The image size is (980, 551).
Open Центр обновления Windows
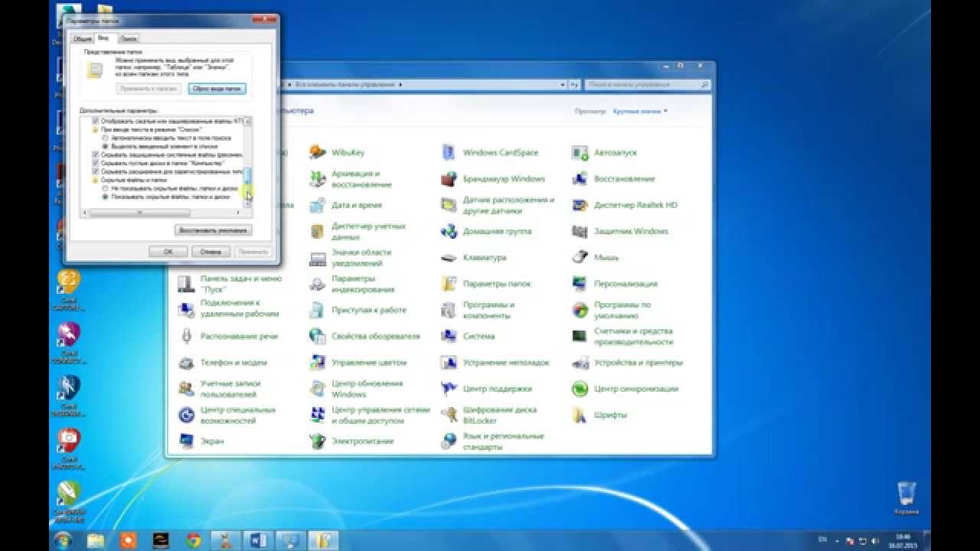(x=357, y=389)
